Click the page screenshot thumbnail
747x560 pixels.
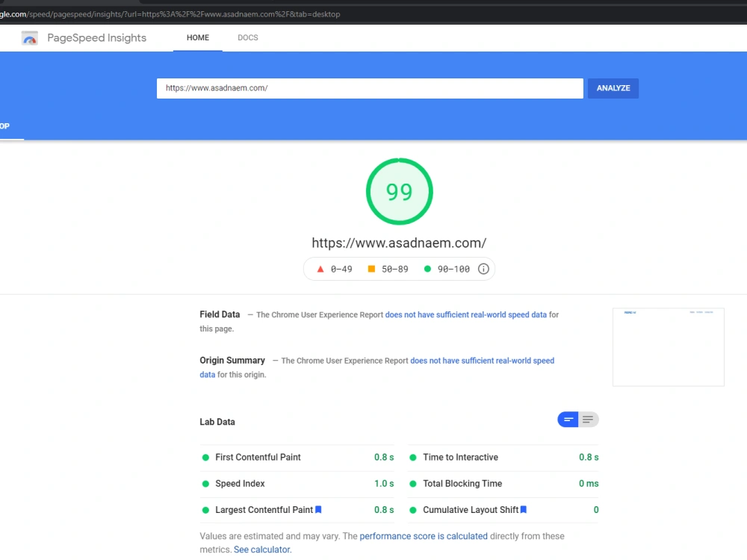click(669, 347)
